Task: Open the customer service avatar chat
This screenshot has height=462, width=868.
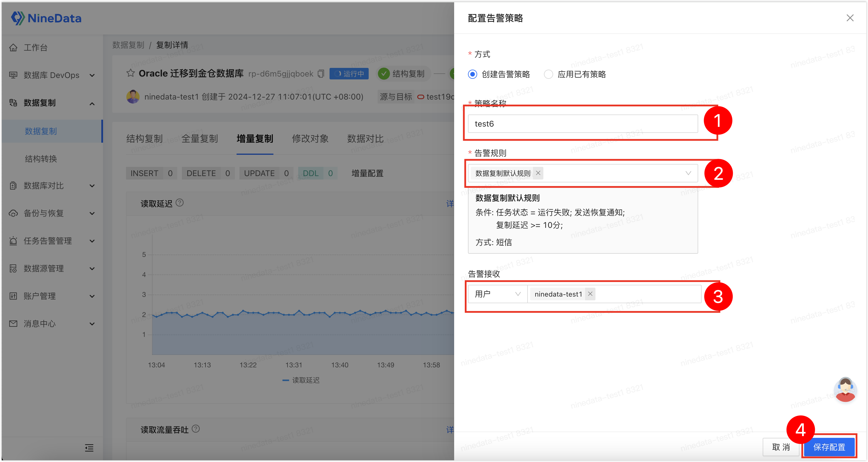Action: click(845, 390)
